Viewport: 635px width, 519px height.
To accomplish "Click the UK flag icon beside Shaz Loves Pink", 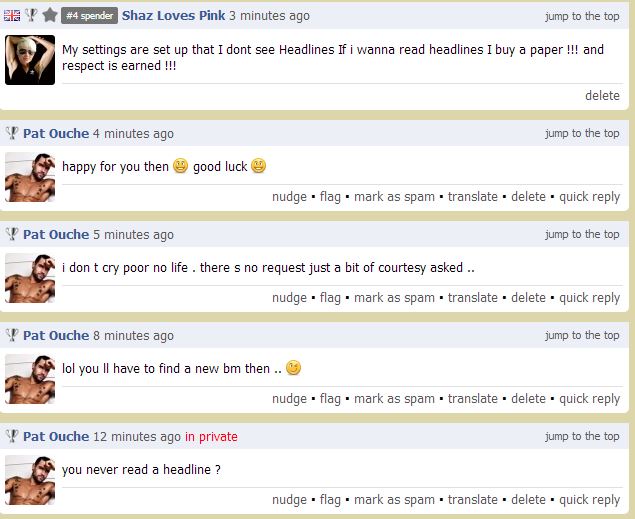I will 12,16.
